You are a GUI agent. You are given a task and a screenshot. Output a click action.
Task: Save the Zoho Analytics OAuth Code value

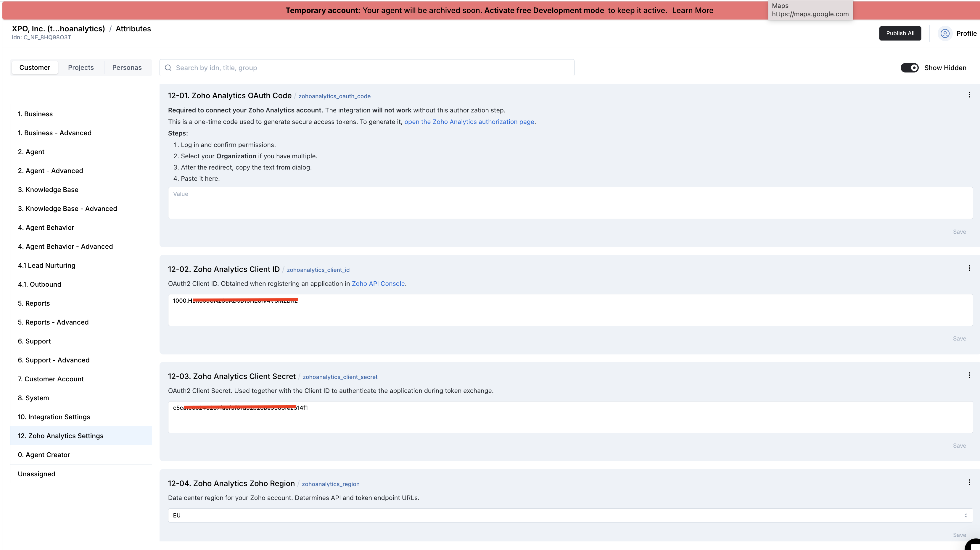tap(959, 232)
